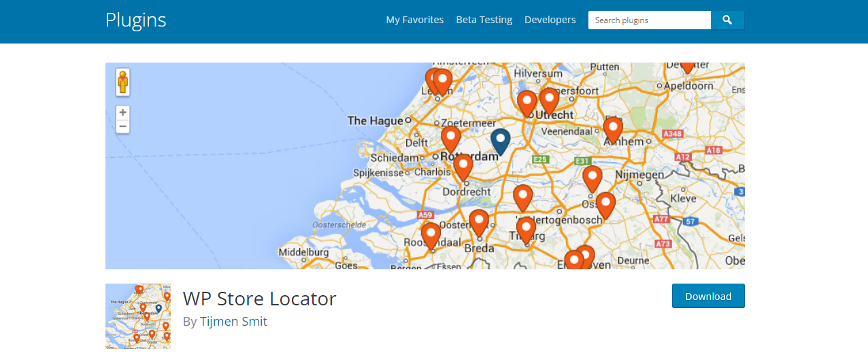Image resolution: width=868 pixels, height=355 pixels.
Task: Click the orange marker near Deventer
Action: point(687,67)
